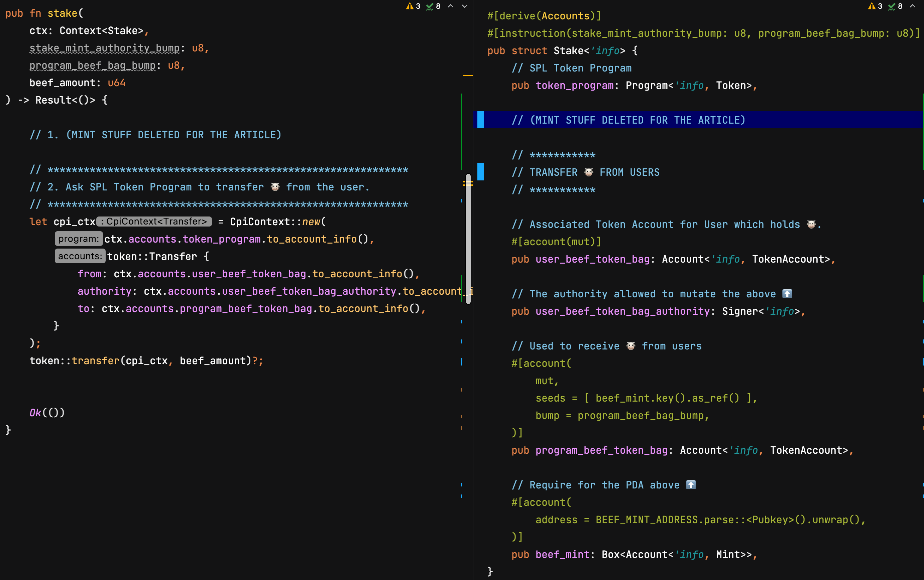
Task: Click 'Signer<'info>' type
Action: point(761,311)
